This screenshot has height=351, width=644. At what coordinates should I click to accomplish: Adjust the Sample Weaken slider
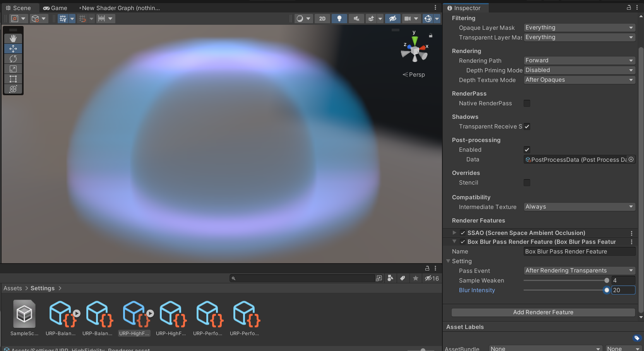pyautogui.click(x=565, y=281)
